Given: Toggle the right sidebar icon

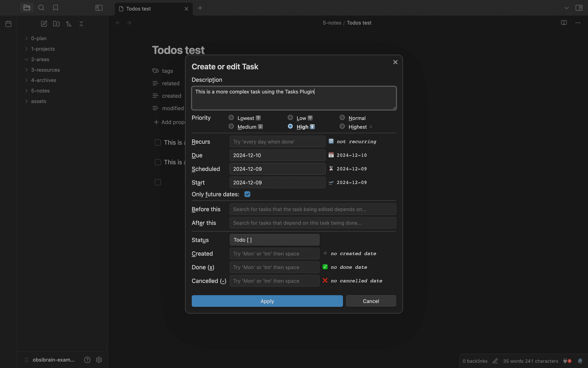Looking at the screenshot, I should 579,8.
